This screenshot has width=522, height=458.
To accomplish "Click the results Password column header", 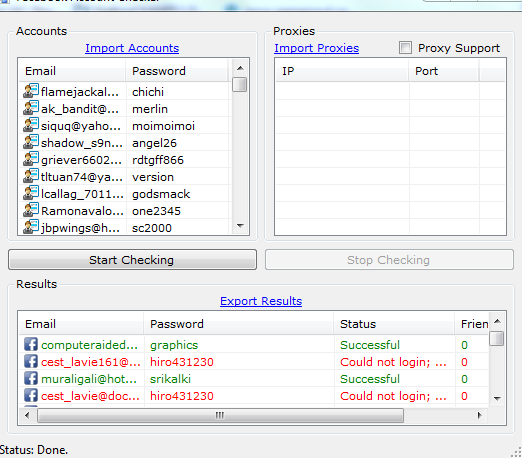I will [239, 324].
